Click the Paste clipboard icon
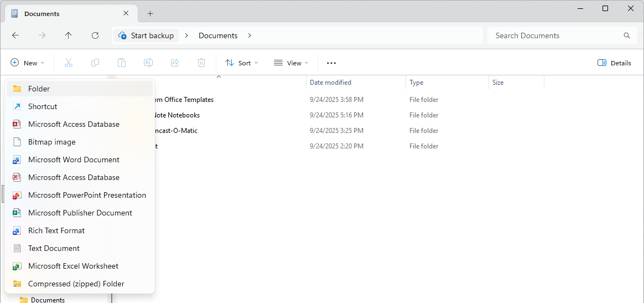This screenshot has height=303, width=644. (x=122, y=63)
